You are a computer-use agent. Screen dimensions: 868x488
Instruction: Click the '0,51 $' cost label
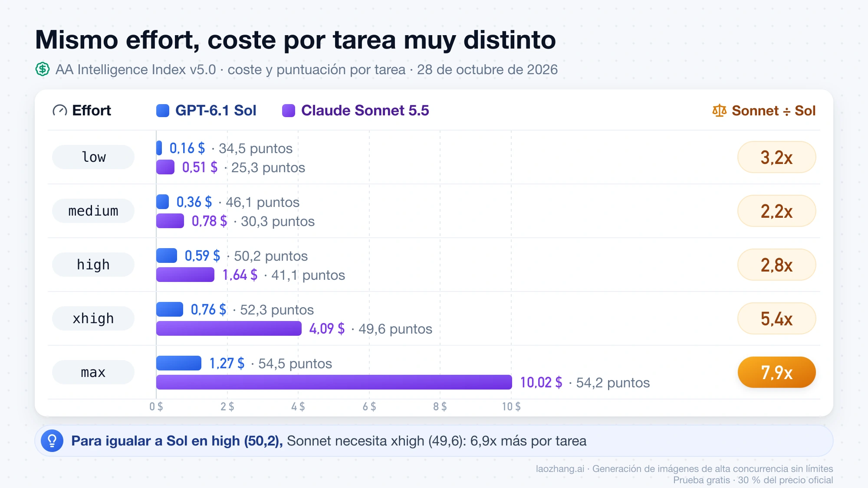click(200, 167)
